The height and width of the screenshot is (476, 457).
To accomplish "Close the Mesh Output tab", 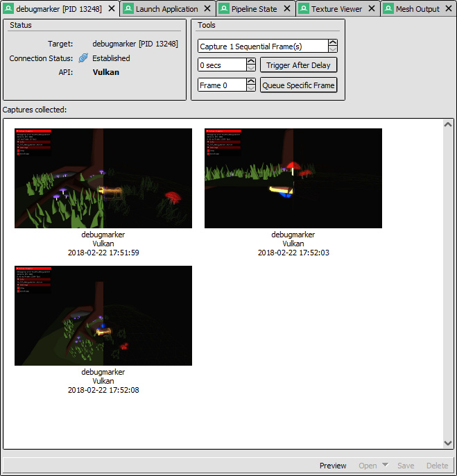I will pyautogui.click(x=449, y=8).
